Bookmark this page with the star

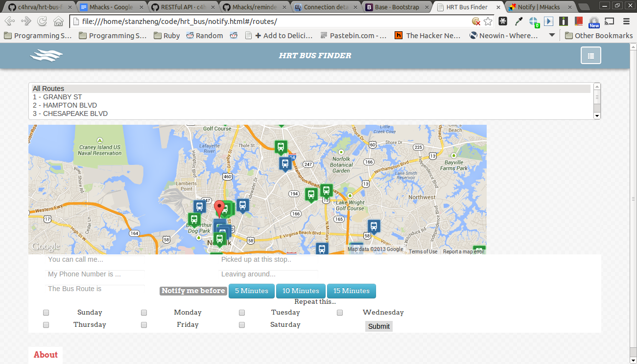[488, 21]
